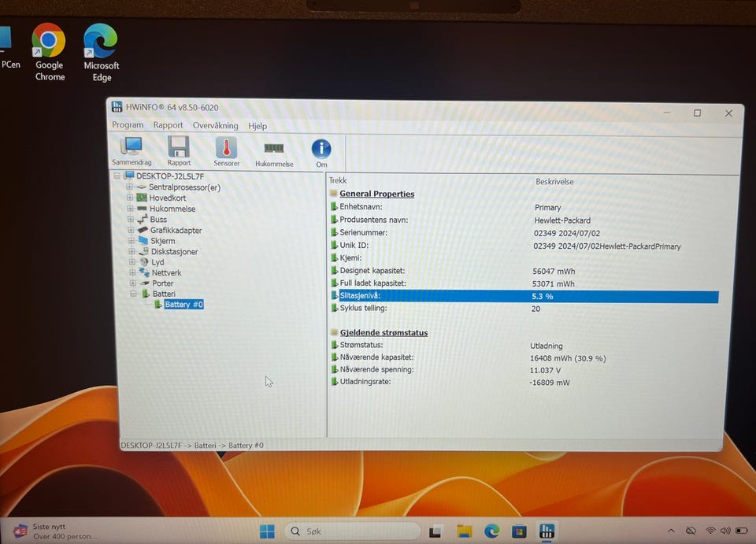Viewport: 756px width, 544px height.
Task: Open the Program menu
Action: pyautogui.click(x=128, y=125)
